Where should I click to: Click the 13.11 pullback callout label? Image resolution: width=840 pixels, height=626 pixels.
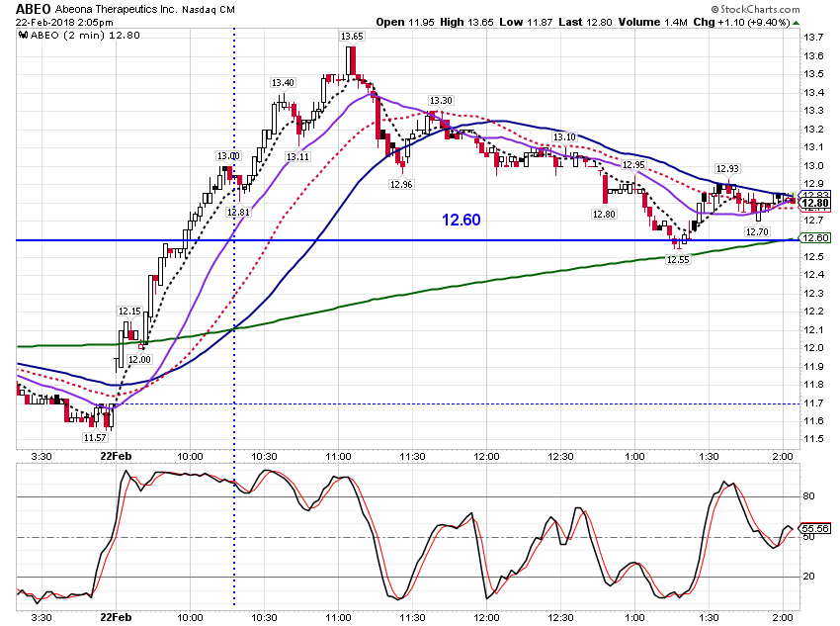297,157
